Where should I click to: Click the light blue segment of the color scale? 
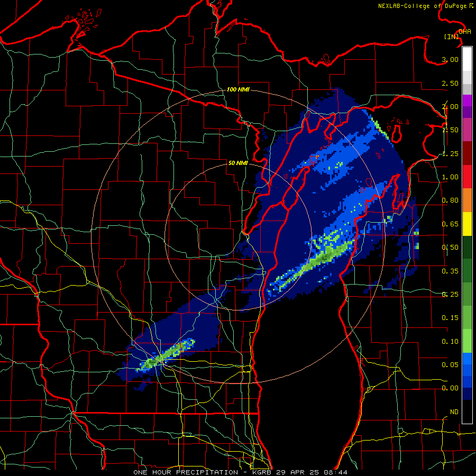[467, 359]
